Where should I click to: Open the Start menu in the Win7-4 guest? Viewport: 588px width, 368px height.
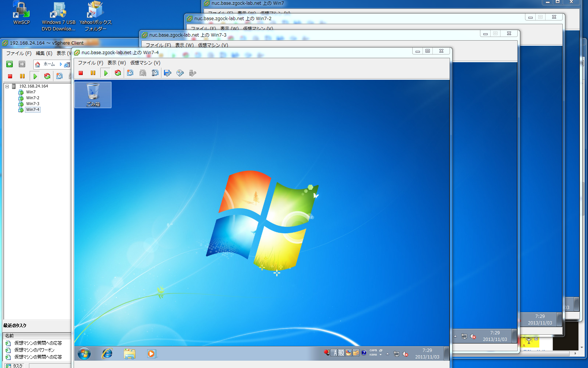coord(84,354)
